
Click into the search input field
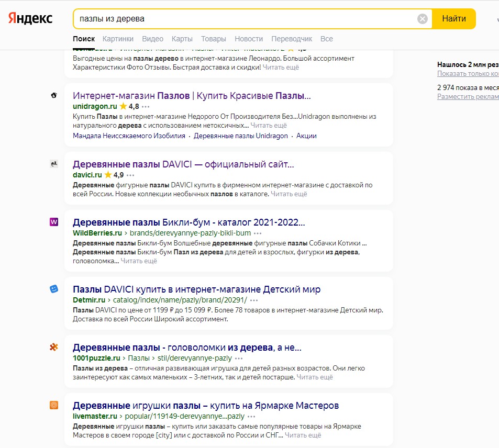click(245, 19)
